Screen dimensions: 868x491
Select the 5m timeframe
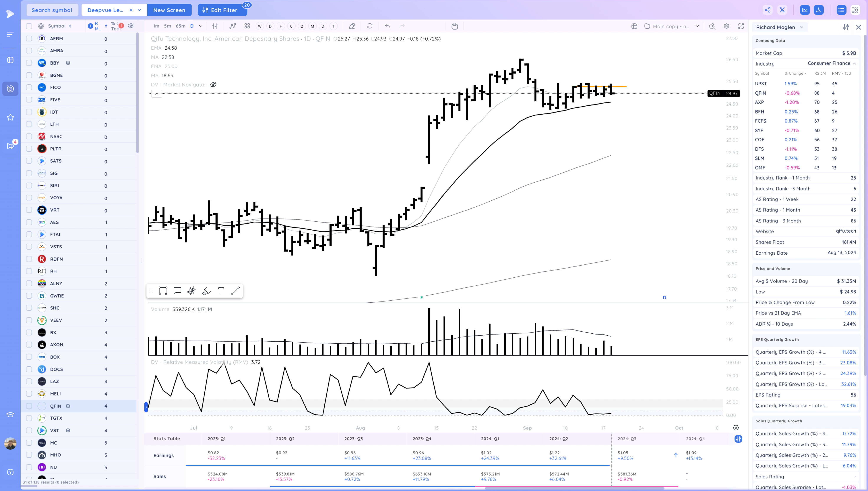[168, 26]
